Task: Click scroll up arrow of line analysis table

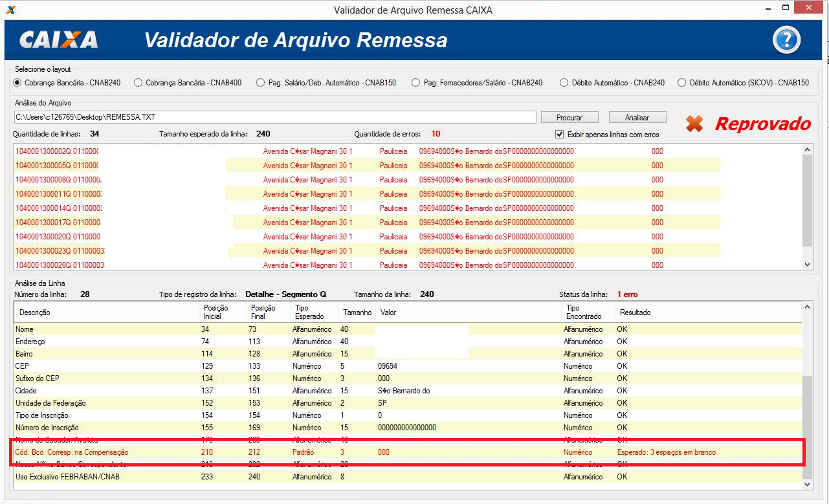Action: click(807, 307)
